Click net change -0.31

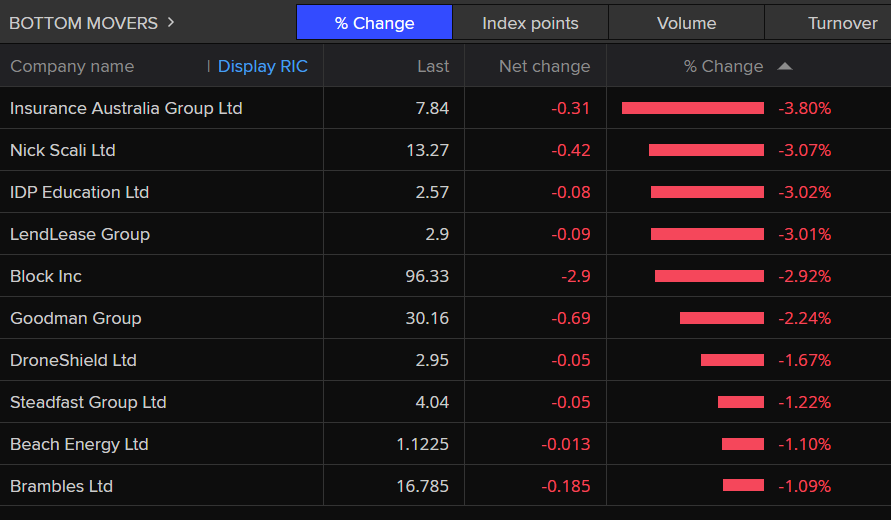click(x=571, y=108)
